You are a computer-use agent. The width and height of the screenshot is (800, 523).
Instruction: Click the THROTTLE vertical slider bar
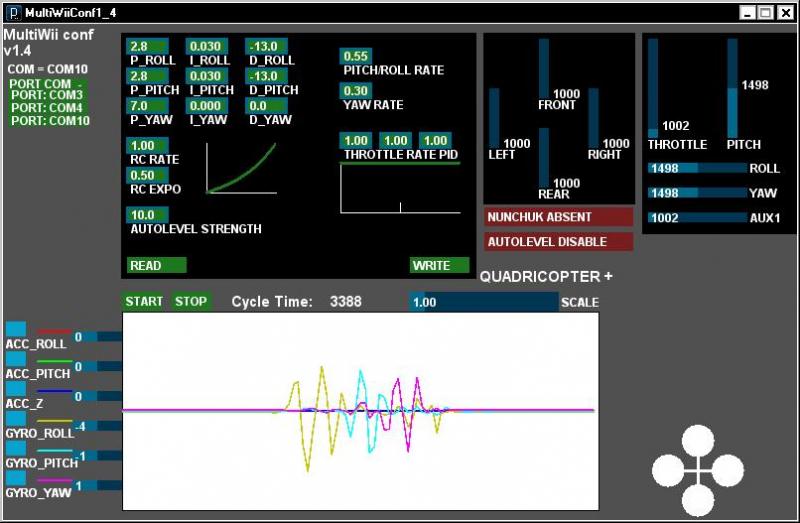click(x=653, y=88)
